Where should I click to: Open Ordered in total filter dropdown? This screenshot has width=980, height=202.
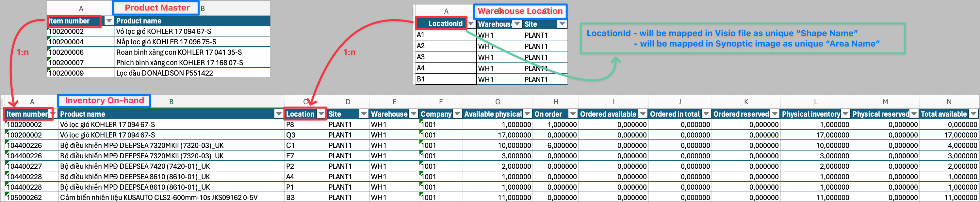[706, 114]
